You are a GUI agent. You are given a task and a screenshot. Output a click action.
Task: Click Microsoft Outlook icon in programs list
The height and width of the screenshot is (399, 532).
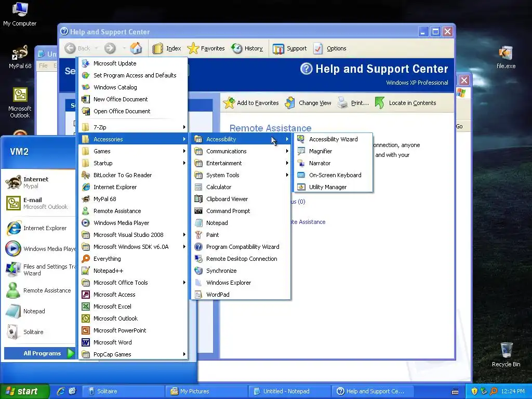86,318
